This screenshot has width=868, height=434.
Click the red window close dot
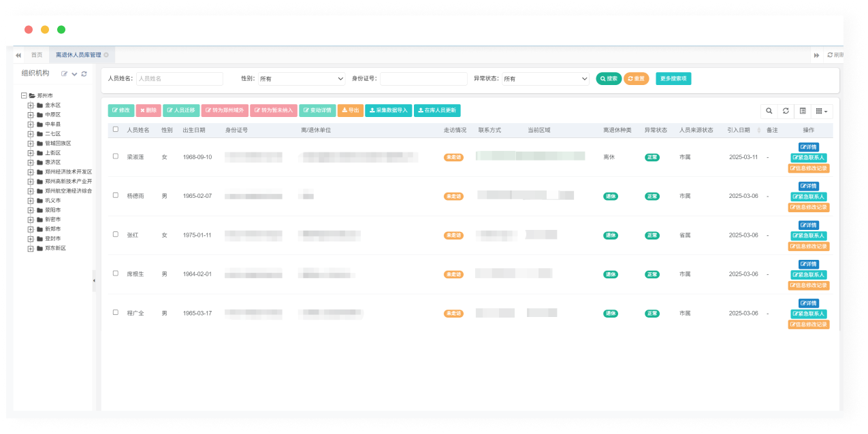29,29
